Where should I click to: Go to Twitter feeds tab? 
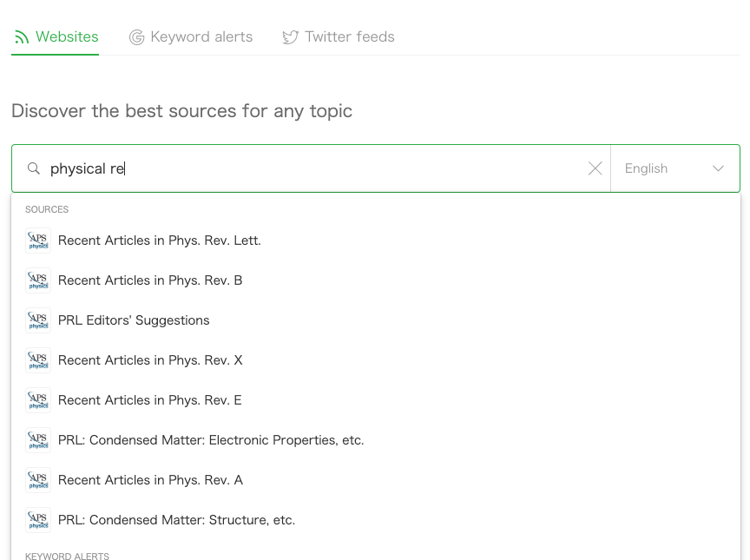tap(349, 37)
